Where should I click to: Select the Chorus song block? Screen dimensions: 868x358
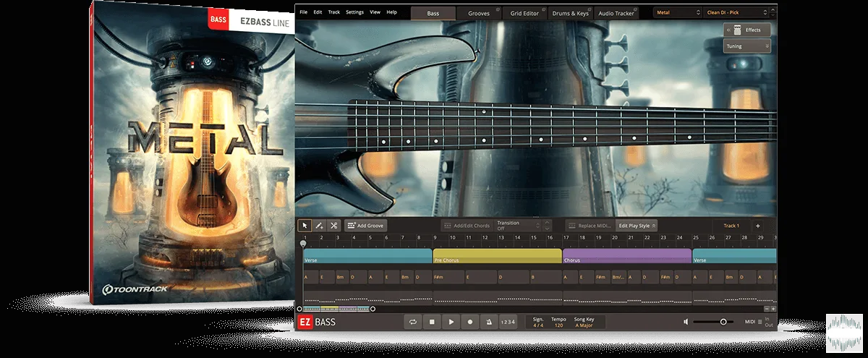pos(627,256)
